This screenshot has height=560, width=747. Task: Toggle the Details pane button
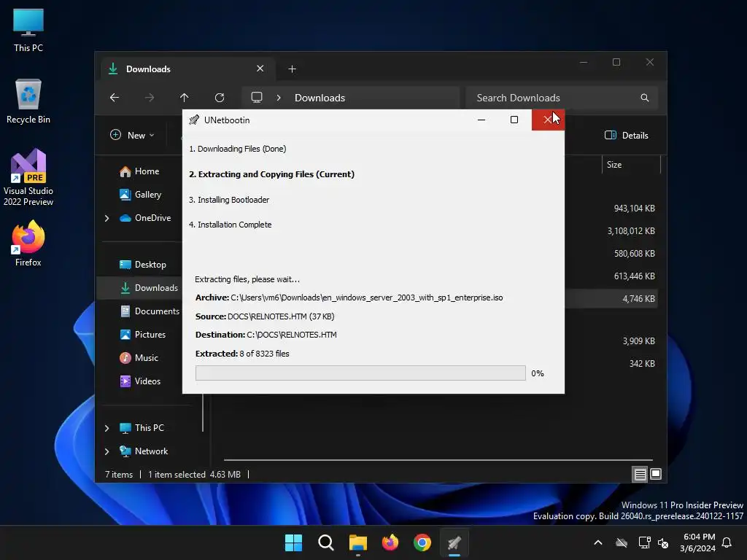[626, 135]
